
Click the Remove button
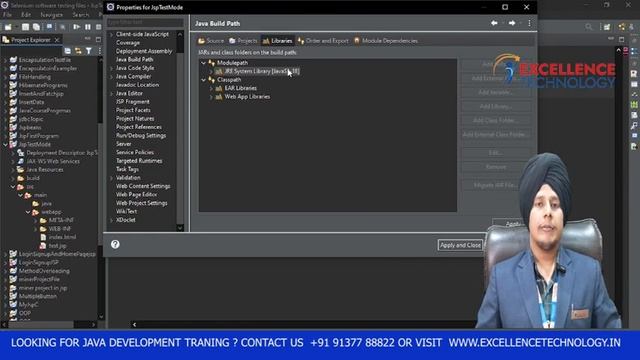coord(496,167)
